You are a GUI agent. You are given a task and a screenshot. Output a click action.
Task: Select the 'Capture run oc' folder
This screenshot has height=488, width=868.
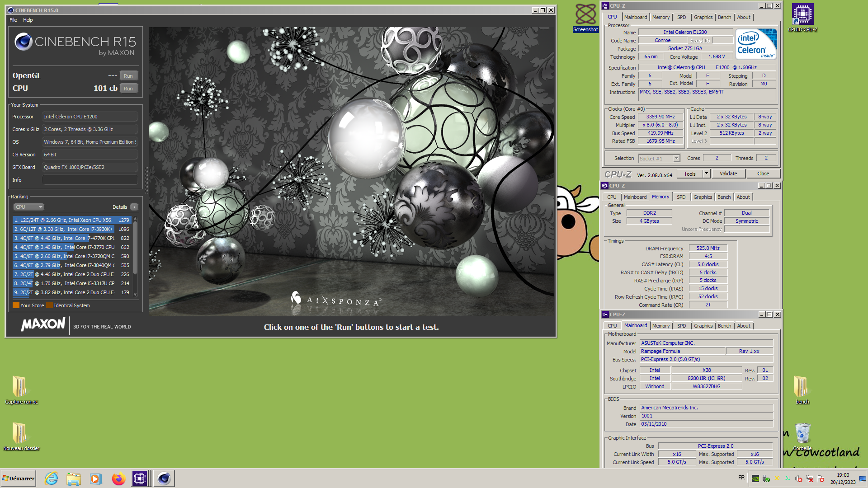click(x=21, y=390)
